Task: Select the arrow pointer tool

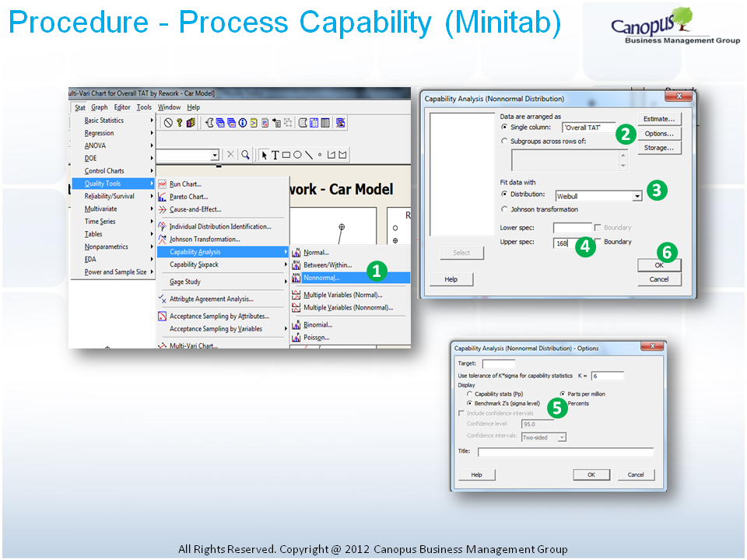Action: (x=265, y=156)
